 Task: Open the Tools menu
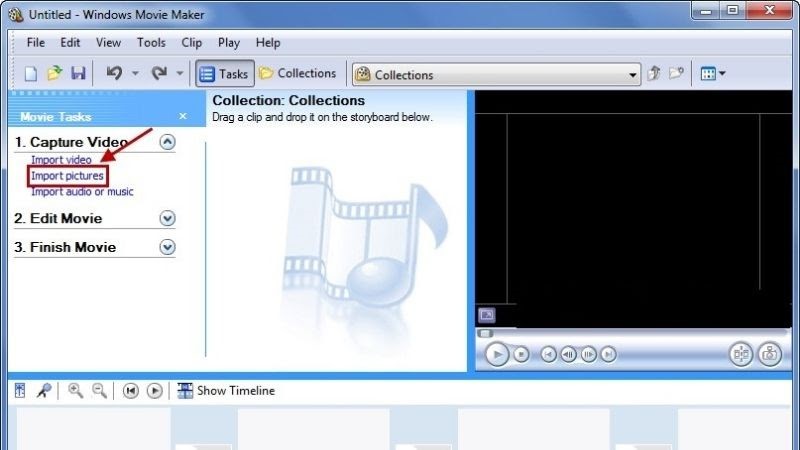click(x=151, y=43)
